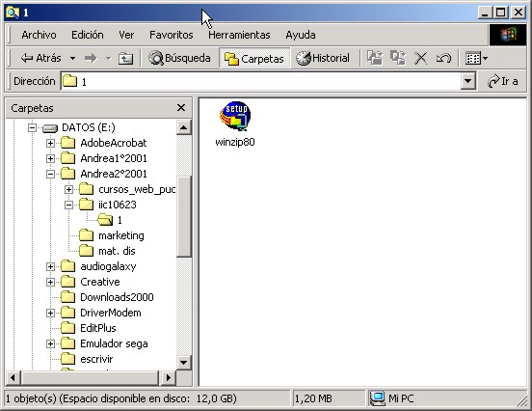
Task: Open the Views button dropdown
Action: tap(476, 59)
